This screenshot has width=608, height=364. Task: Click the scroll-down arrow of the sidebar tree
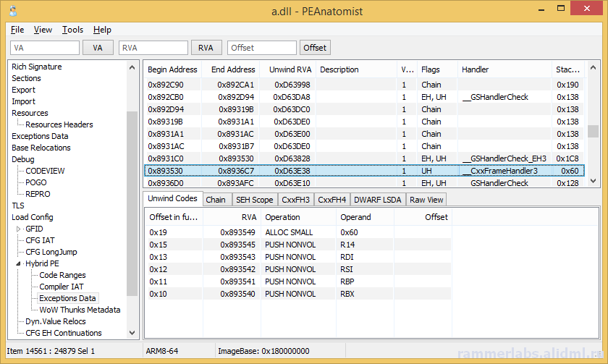(x=132, y=333)
